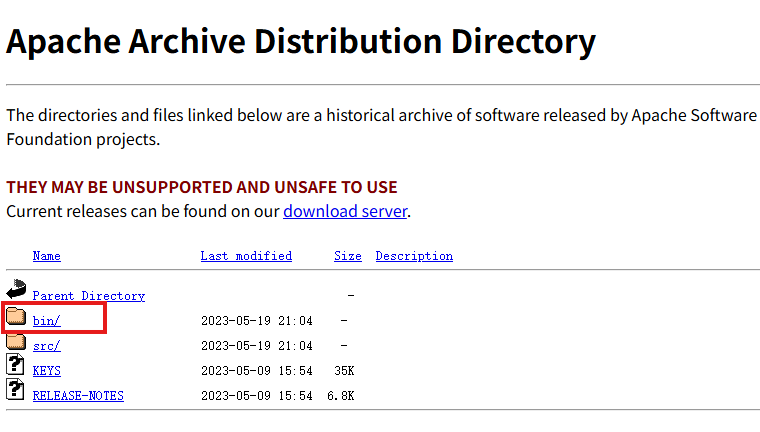This screenshot has width=760, height=432.
Task: Click the KEYS unknown-file icon
Action: 16,366
